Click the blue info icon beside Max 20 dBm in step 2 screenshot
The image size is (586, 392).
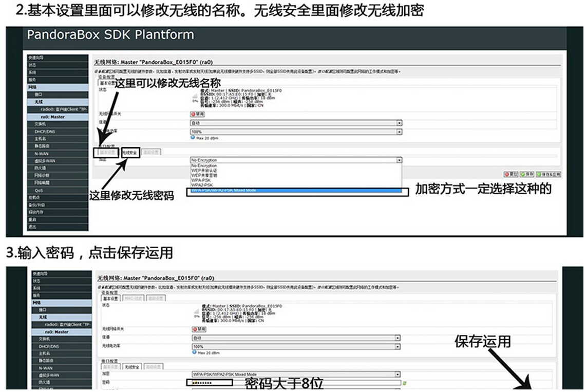(x=193, y=138)
